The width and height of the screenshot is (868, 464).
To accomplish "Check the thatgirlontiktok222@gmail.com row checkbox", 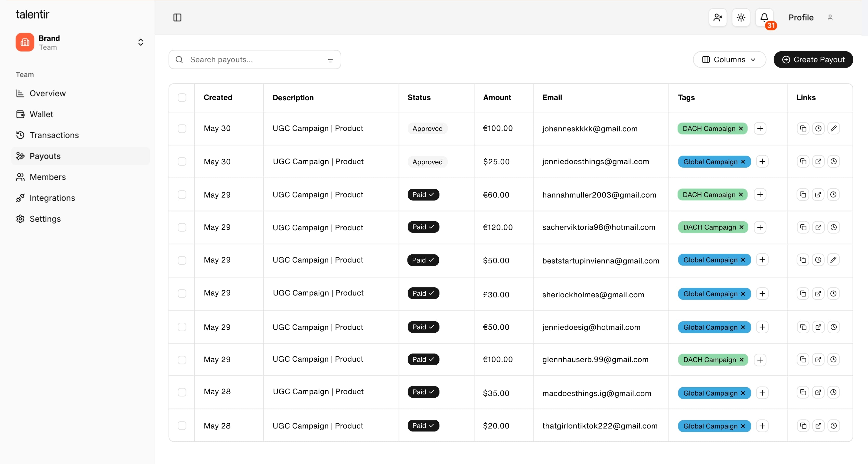I will pyautogui.click(x=182, y=426).
